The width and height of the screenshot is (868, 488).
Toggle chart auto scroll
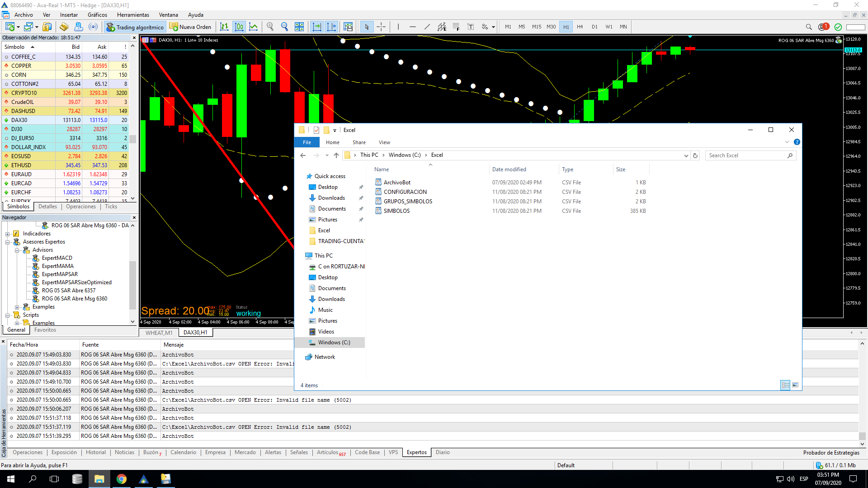tap(317, 27)
